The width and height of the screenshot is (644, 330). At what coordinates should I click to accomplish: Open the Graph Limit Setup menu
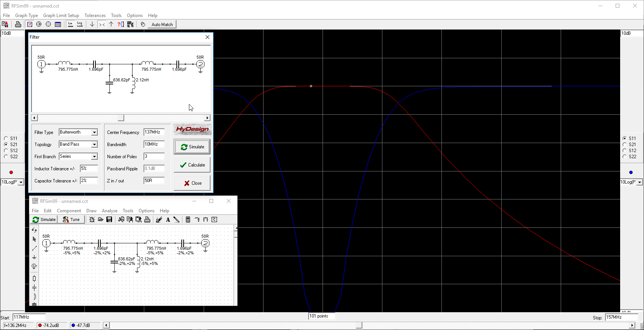pyautogui.click(x=61, y=16)
